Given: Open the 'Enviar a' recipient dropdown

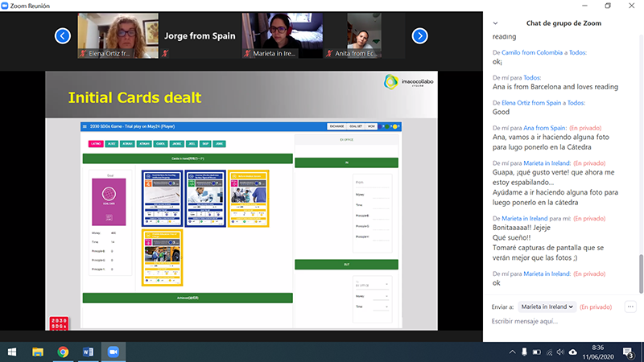Looking at the screenshot, I should (548, 306).
